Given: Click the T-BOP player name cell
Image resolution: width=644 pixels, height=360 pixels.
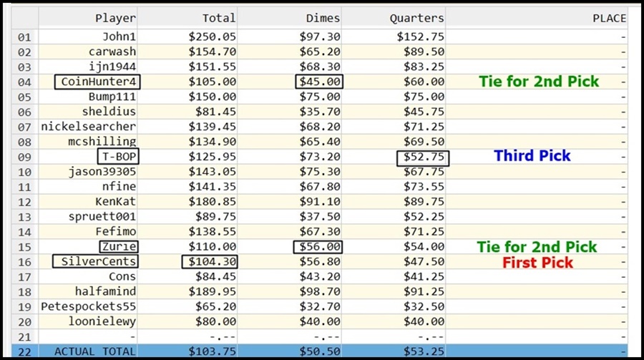Looking at the screenshot, I should [118, 156].
